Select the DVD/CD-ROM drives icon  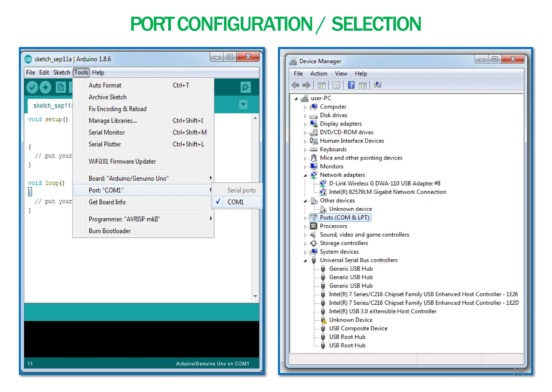[313, 132]
